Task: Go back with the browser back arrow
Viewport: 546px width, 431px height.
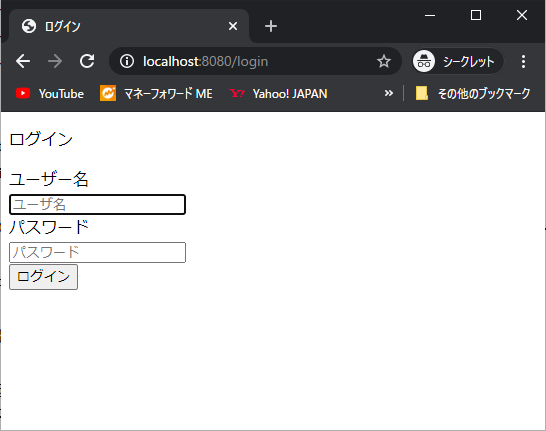Action: coord(23,61)
